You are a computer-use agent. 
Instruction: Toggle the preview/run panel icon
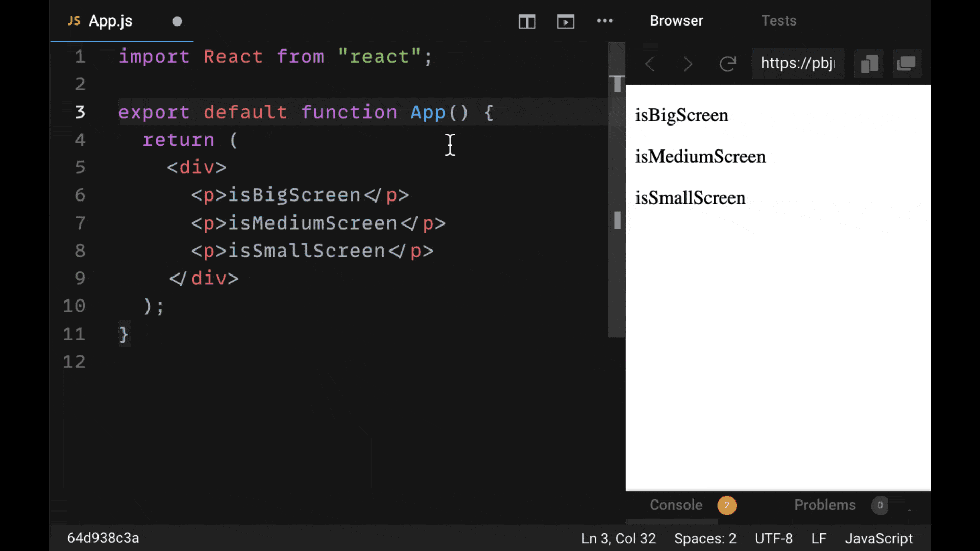pos(566,21)
